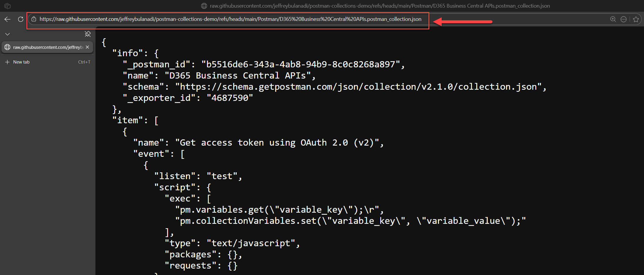Click the plus icon beside New tab

(7, 62)
